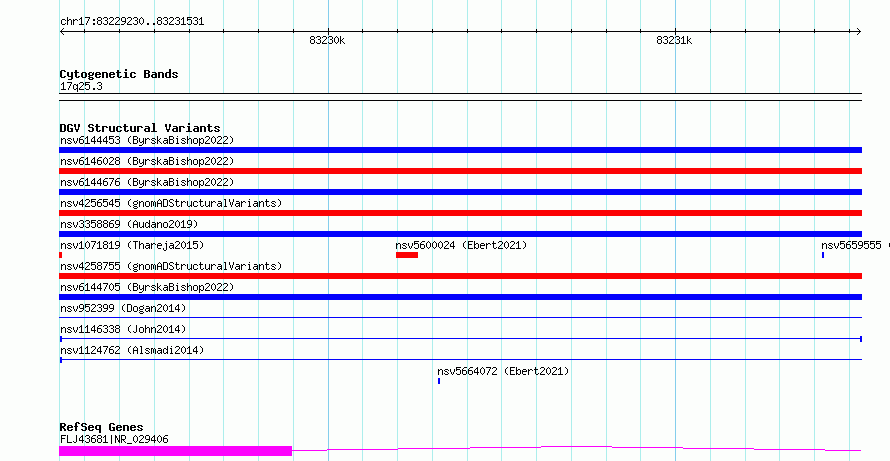Viewport: 890px width, 461px height.
Task: Open label nsv6144453 (ByrskaBishop2022)
Action: 147,140
